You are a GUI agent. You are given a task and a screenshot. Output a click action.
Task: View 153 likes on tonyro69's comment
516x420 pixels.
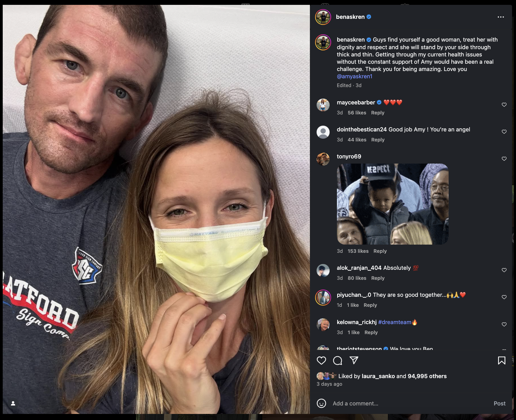[x=358, y=251]
